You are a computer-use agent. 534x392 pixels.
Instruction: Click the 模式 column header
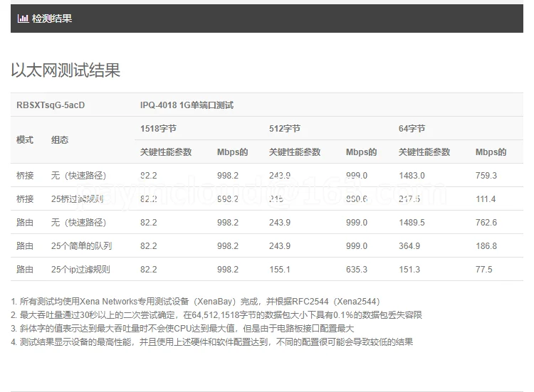(x=25, y=140)
